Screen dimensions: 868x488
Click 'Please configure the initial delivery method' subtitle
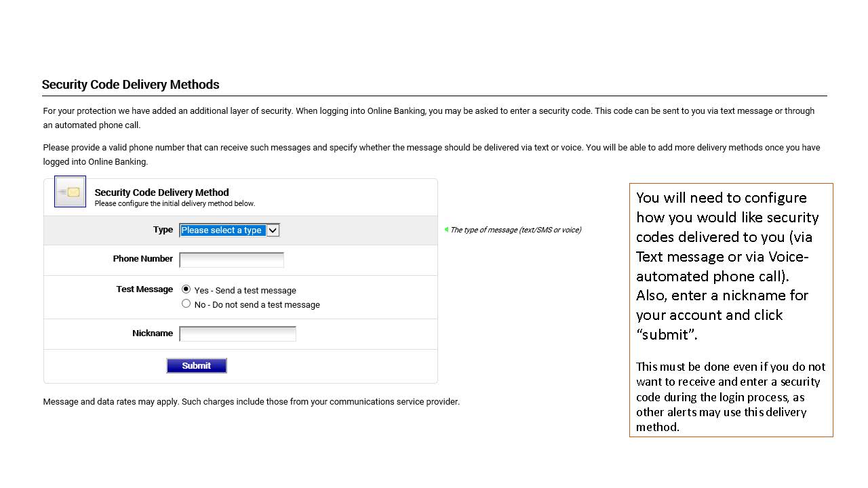coord(175,203)
